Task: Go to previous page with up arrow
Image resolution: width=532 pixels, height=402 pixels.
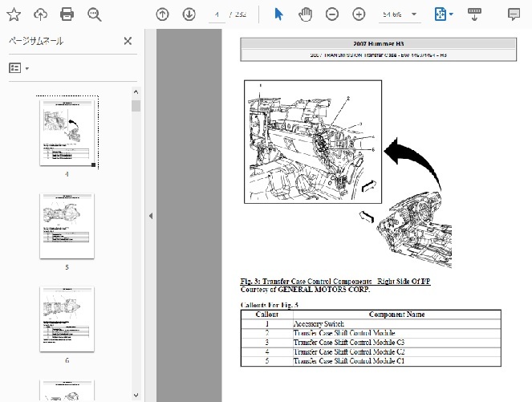Action: pyautogui.click(x=162, y=14)
